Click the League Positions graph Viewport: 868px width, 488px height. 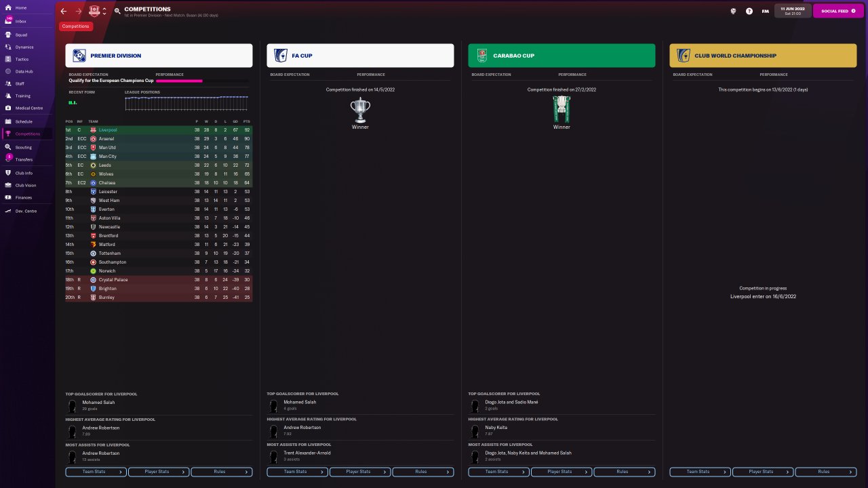click(x=186, y=102)
